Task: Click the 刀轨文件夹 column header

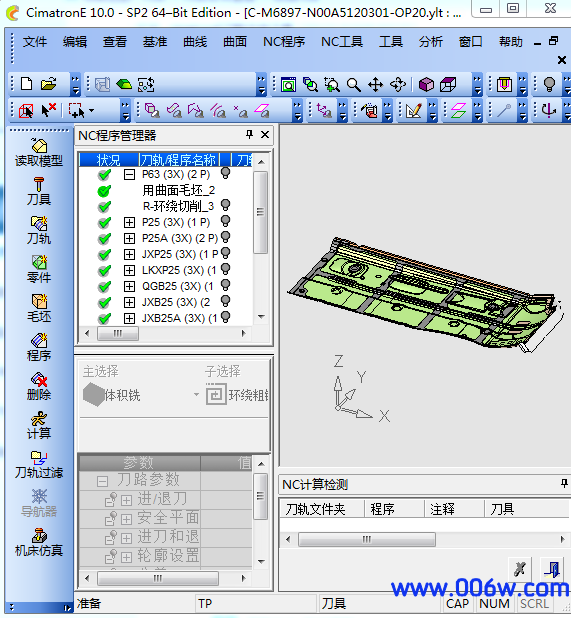Action: point(322,509)
